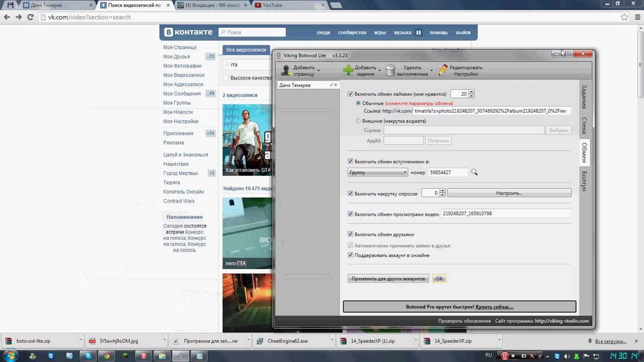Viewport: 644px width, 362px height.
Task: Click the OK button in Botovod
Action: click(439, 279)
